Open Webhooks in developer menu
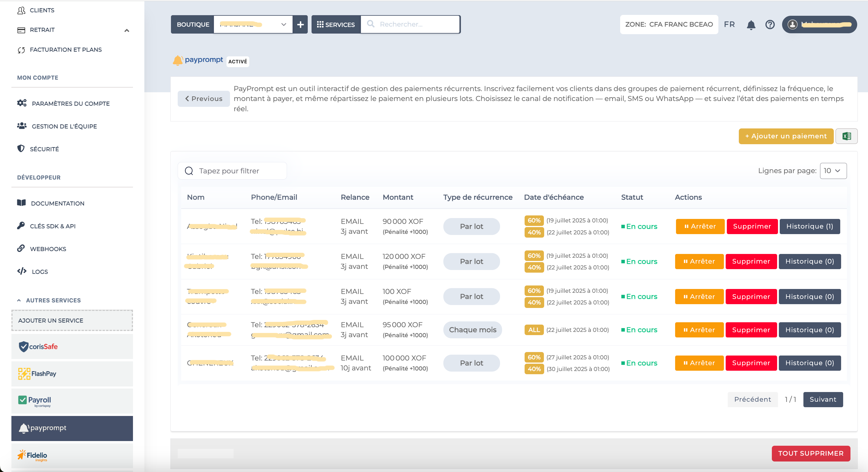This screenshot has height=472, width=868. [48, 249]
